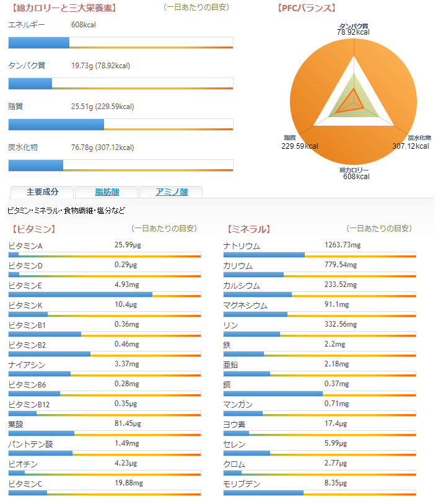Click the 【ミネラル】 section heading
This screenshot has height=504, width=438.
[x=248, y=229]
